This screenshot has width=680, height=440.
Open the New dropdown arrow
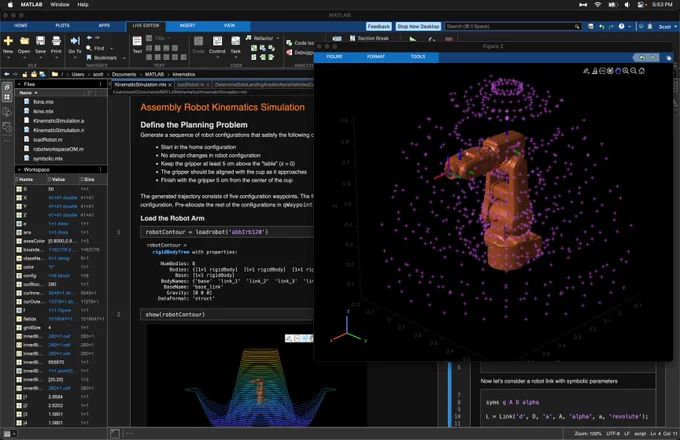click(8, 57)
